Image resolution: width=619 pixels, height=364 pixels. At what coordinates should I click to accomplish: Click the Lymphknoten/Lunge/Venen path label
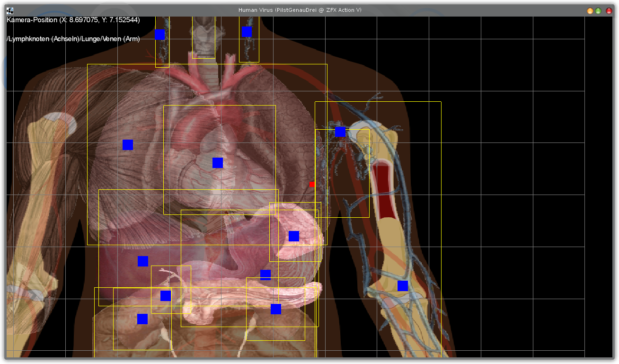coord(73,39)
